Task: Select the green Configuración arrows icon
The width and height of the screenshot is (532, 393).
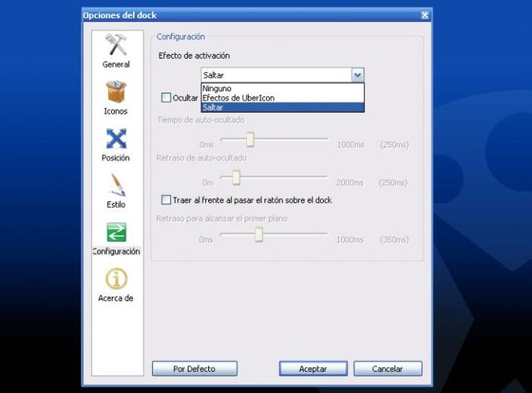Action: pyautogui.click(x=116, y=232)
